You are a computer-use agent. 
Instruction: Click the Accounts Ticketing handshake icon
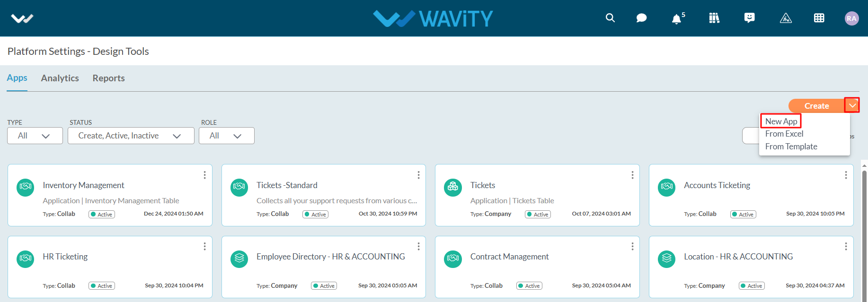[667, 187]
